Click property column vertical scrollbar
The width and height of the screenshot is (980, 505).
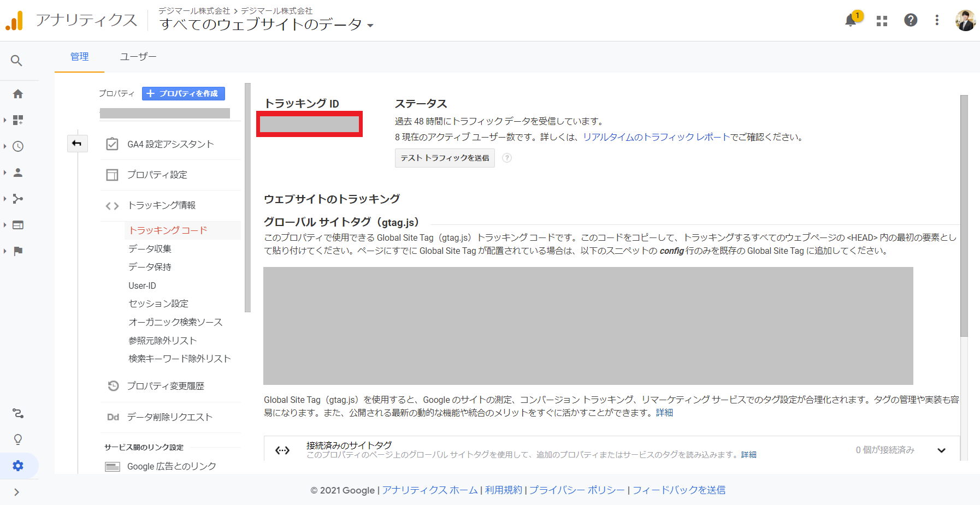(247, 198)
